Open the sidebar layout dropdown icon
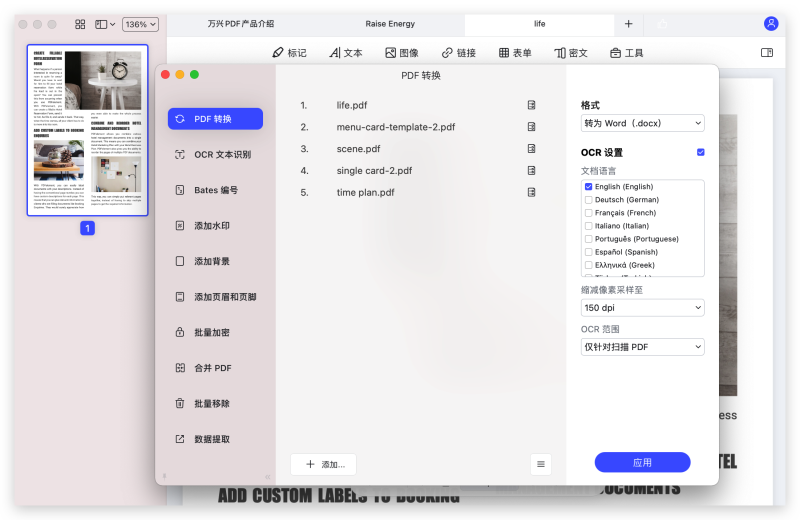Screen dimensions: 800x520 [105, 24]
